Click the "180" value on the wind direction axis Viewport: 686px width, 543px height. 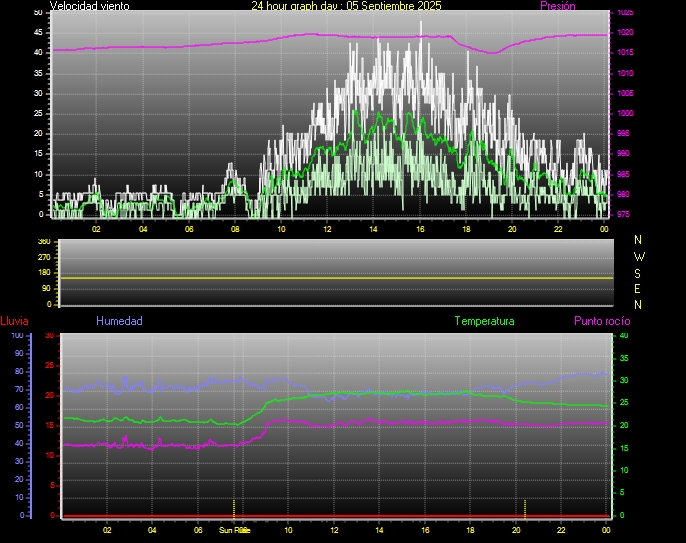[44, 273]
